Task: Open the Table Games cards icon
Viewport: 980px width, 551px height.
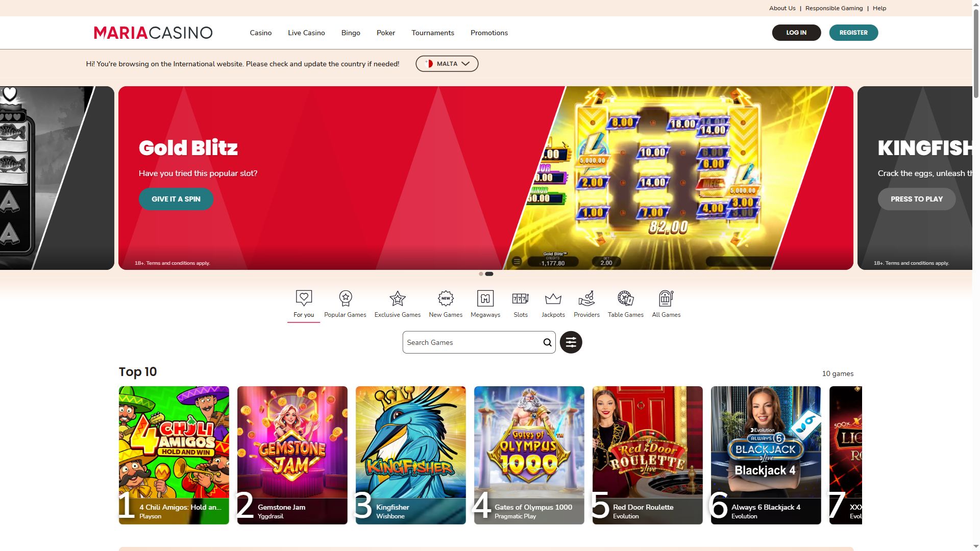Action: pos(626,298)
